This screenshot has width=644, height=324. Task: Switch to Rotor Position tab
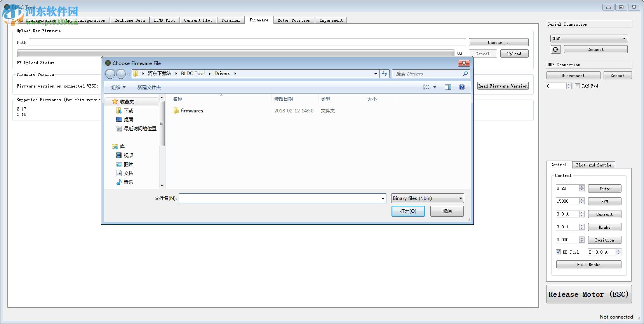(x=294, y=20)
